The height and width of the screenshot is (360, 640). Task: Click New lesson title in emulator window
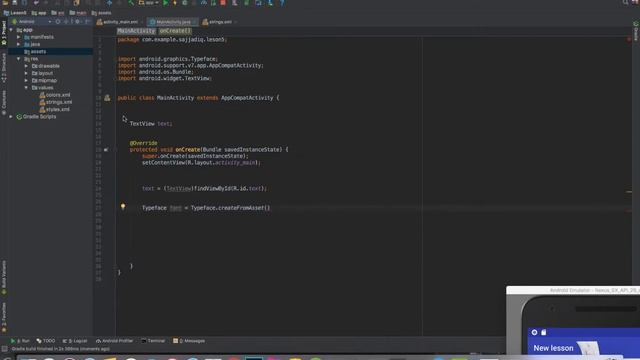pyautogui.click(x=553, y=348)
